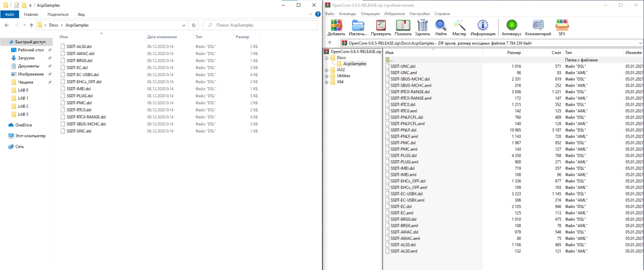644x270 pixels.
Task: Click the Антивирус green bug icon
Action: [x=512, y=25]
